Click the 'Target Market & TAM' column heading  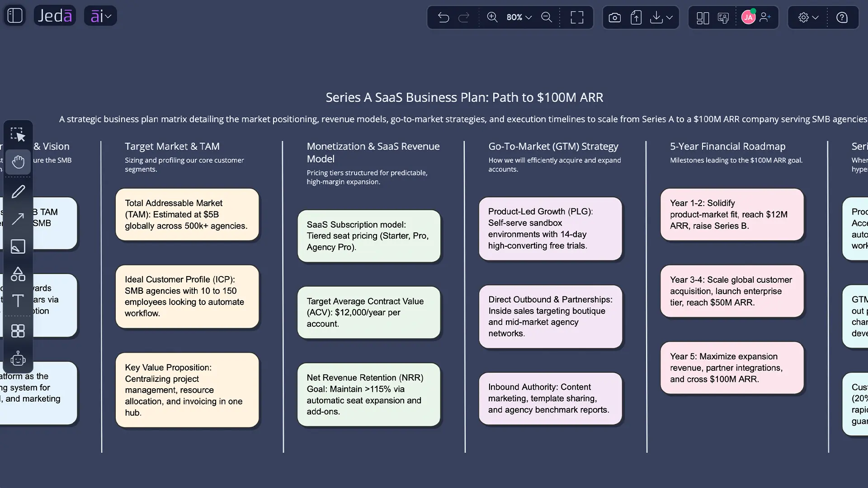172,146
